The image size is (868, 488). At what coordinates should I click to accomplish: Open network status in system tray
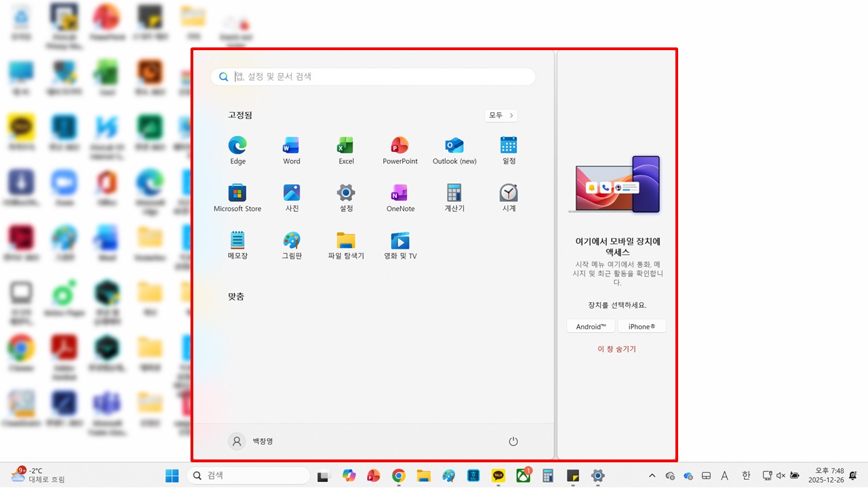point(768,476)
